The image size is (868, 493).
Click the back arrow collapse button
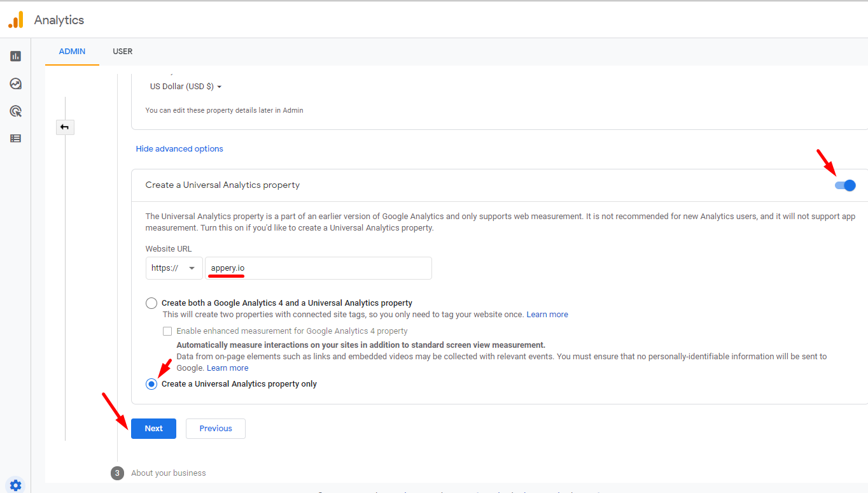[65, 127]
